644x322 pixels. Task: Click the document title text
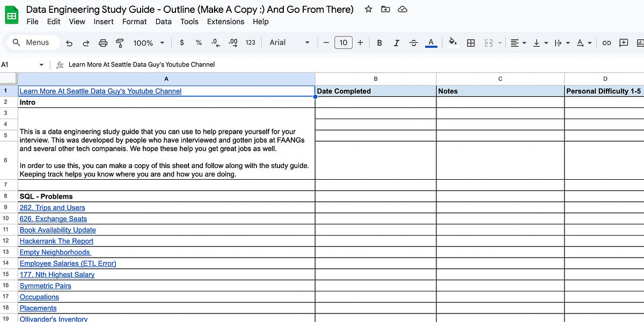190,9
